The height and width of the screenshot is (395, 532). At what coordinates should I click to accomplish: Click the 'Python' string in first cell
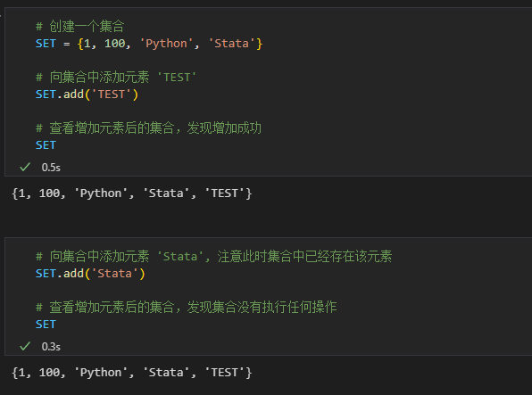tap(166, 44)
